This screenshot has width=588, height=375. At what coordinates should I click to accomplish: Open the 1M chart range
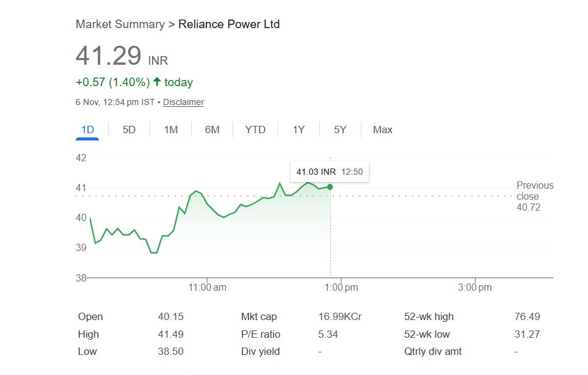[171, 129]
